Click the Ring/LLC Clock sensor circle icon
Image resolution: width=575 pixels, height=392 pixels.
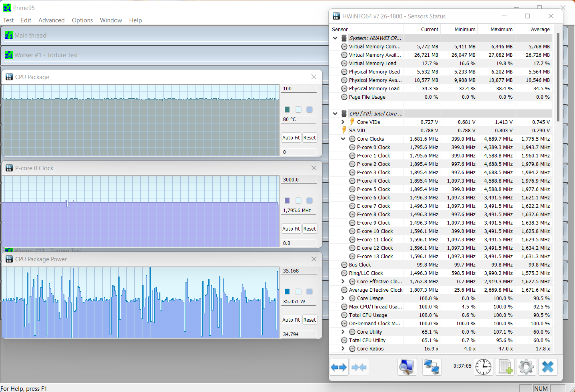[x=344, y=273]
